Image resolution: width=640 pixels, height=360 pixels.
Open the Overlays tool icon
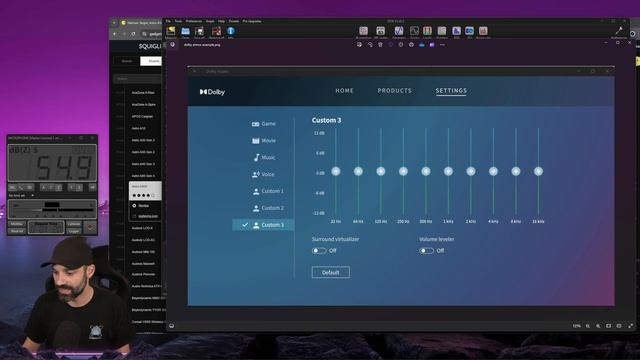[442, 31]
